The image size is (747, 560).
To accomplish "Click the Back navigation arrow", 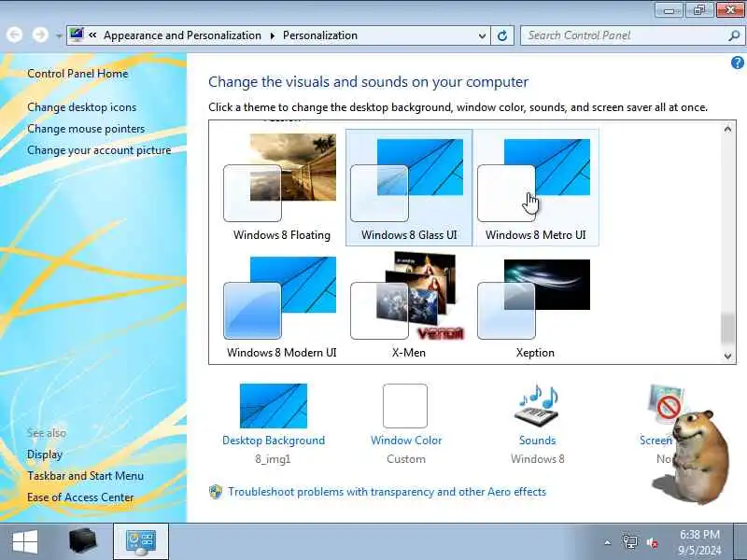I will 15,35.
